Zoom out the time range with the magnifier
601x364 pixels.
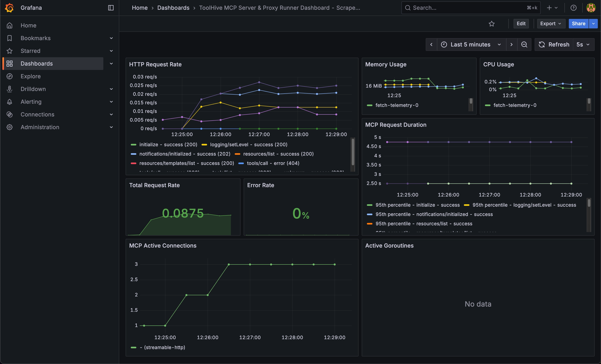click(x=524, y=44)
